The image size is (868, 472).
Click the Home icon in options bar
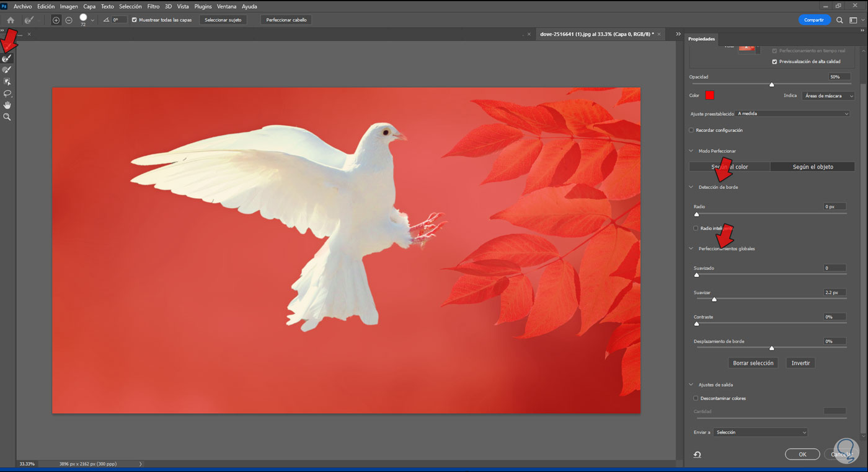coord(11,20)
